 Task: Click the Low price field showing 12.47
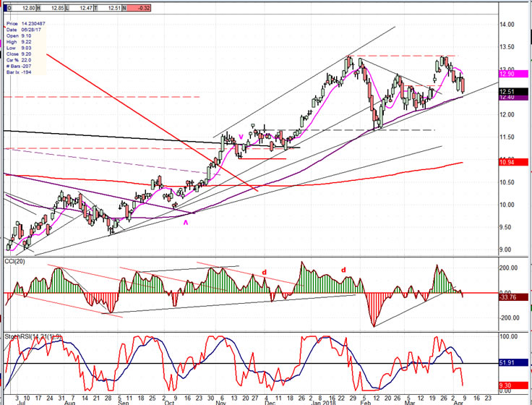84,8
